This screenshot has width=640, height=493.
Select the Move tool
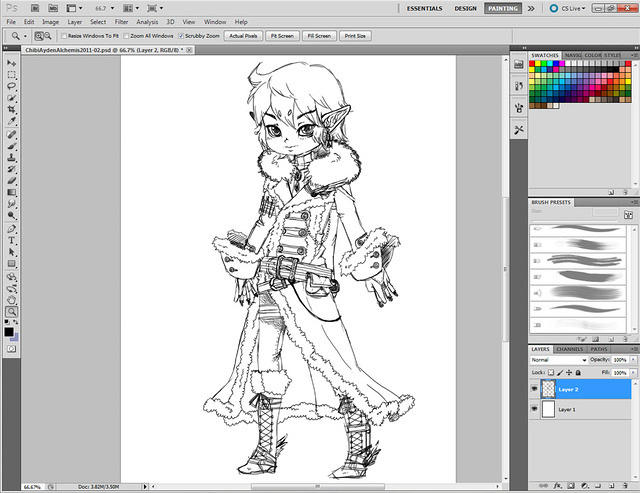point(11,63)
